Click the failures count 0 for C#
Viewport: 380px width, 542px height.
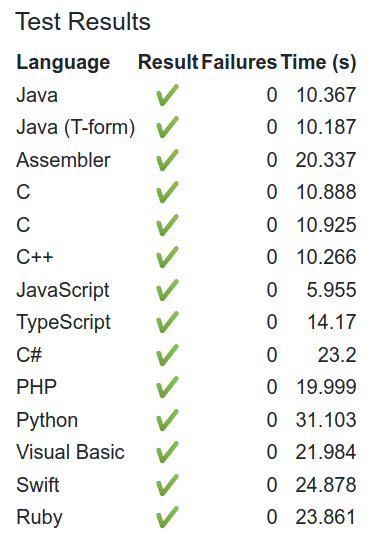click(x=272, y=355)
